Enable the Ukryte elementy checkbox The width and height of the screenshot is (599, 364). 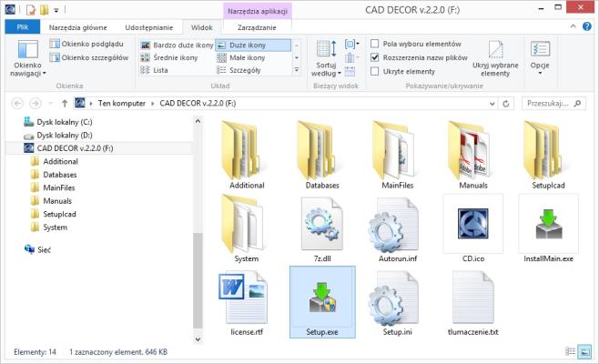[375, 71]
